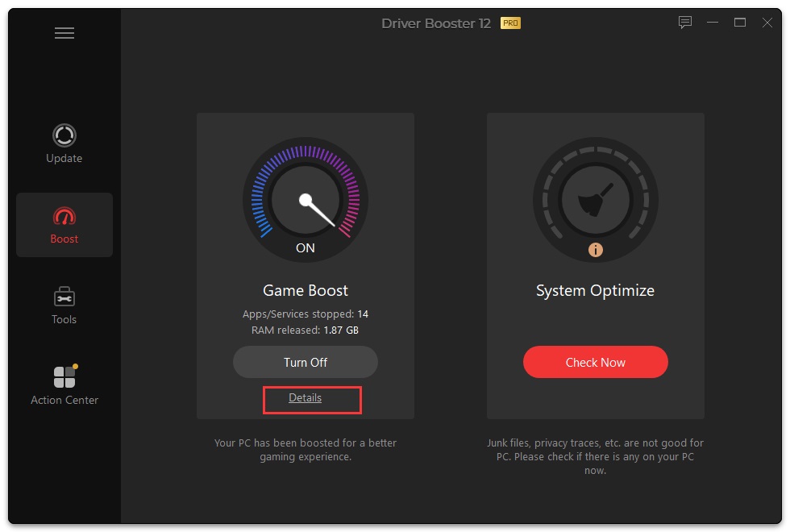
Task: Click the System Optimize broom dial
Action: [x=596, y=200]
